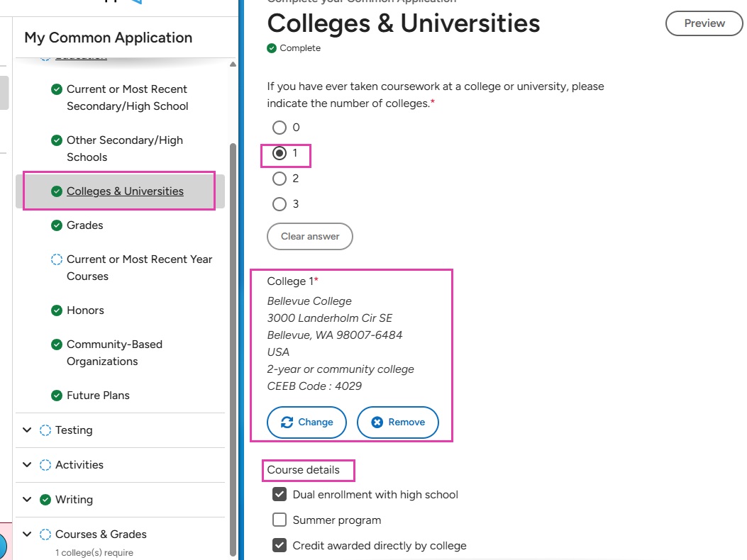Image resolution: width=747 pixels, height=560 pixels.
Task: Expand the Testing section
Action: [27, 430]
